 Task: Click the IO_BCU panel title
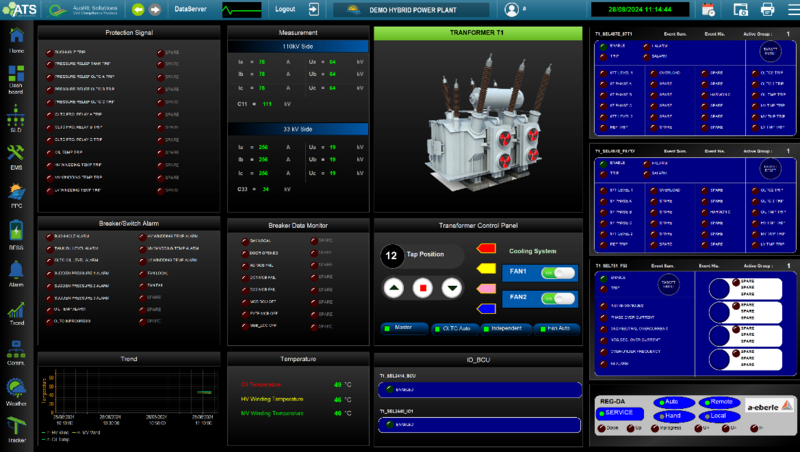pyautogui.click(x=478, y=360)
